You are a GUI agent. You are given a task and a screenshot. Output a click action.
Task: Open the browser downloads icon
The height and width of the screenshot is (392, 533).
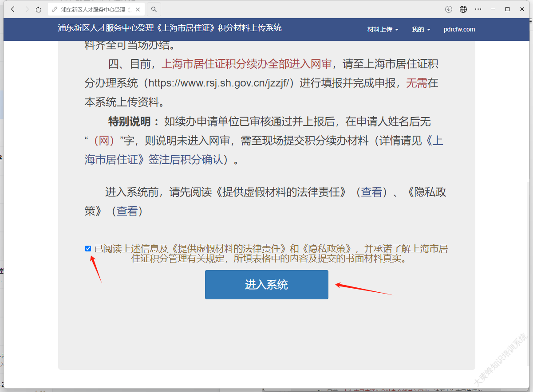pos(449,9)
